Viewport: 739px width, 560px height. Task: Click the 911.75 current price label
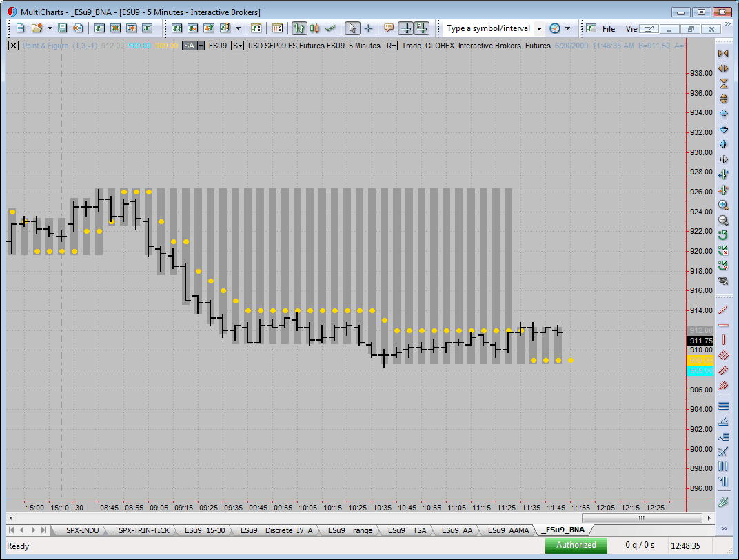point(701,340)
